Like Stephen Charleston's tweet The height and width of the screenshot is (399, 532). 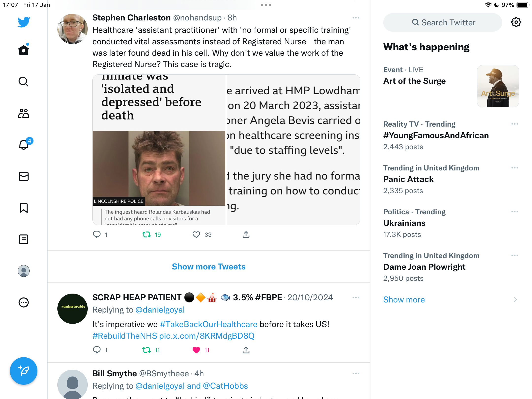pyautogui.click(x=196, y=234)
